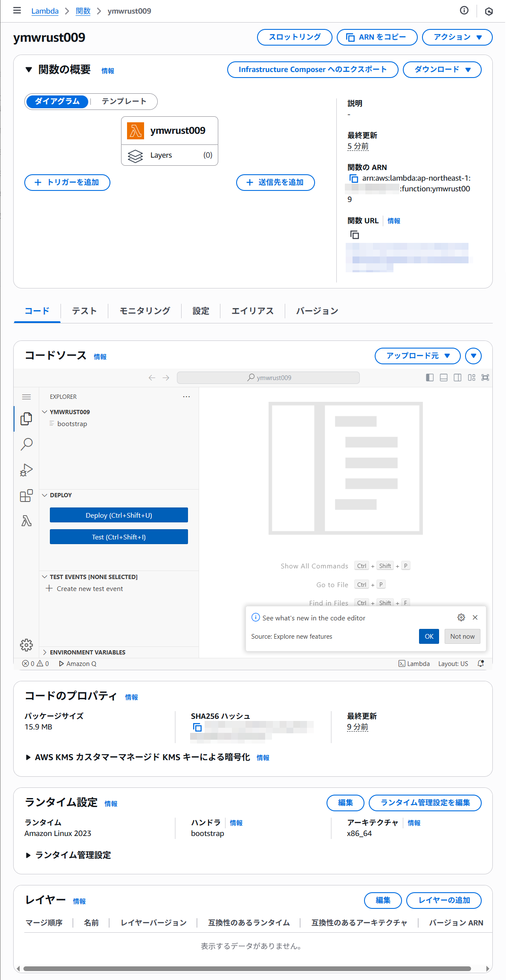
Task: Open the Search icon in editor activity bar
Action: click(26, 444)
